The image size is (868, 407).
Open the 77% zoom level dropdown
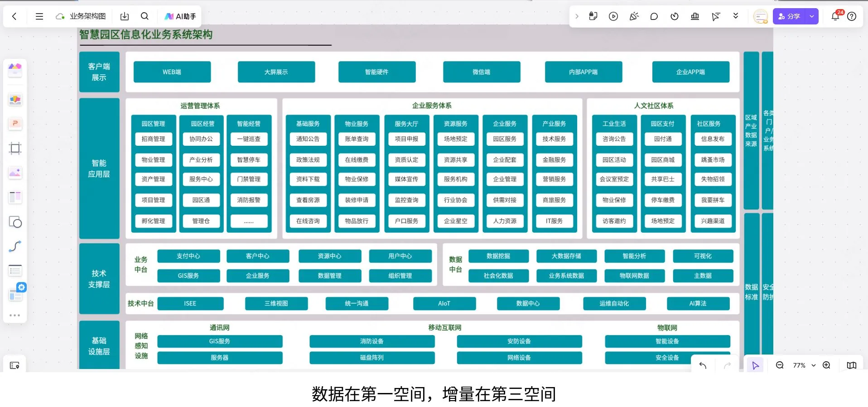[804, 365]
